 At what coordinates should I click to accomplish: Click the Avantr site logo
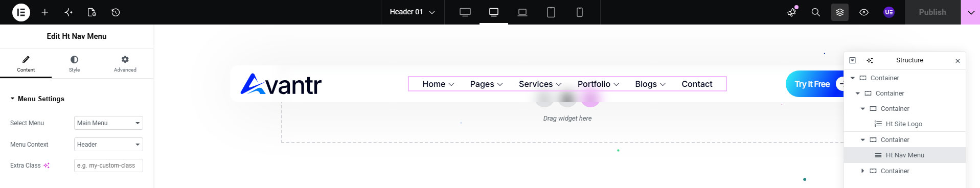pyautogui.click(x=281, y=84)
